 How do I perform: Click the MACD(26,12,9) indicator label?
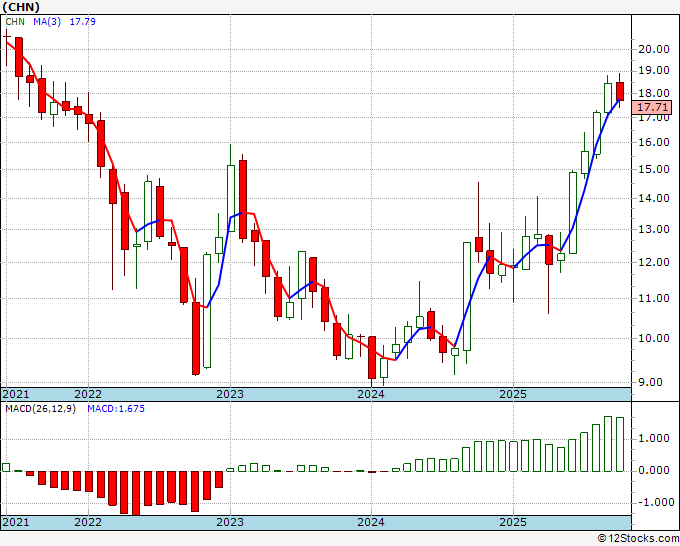pos(40,409)
